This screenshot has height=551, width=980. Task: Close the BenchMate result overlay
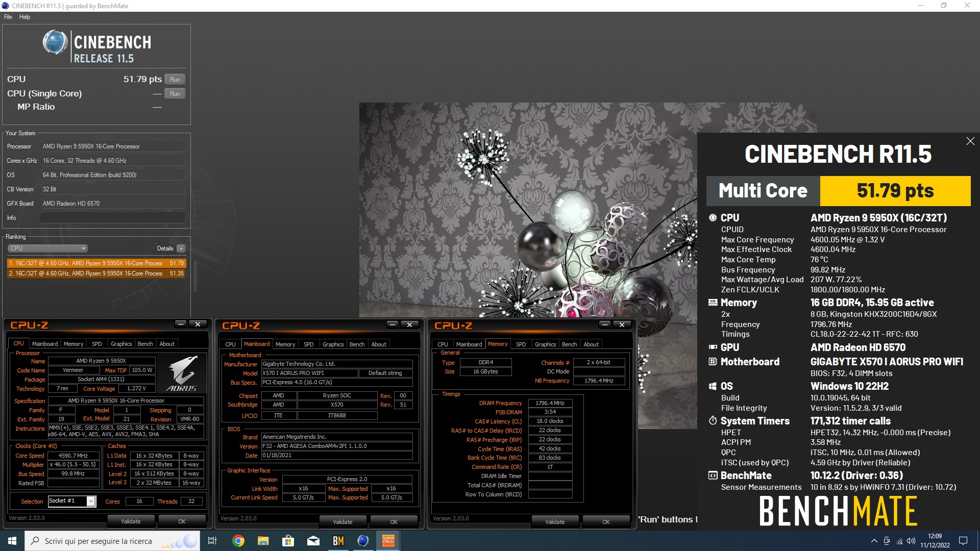[970, 141]
